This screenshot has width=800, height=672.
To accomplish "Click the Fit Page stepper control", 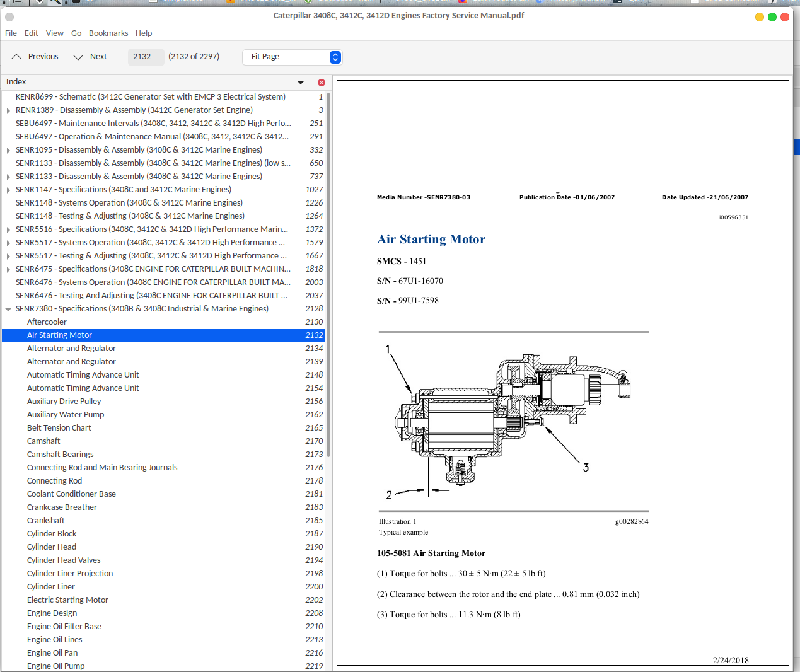I will coord(335,57).
